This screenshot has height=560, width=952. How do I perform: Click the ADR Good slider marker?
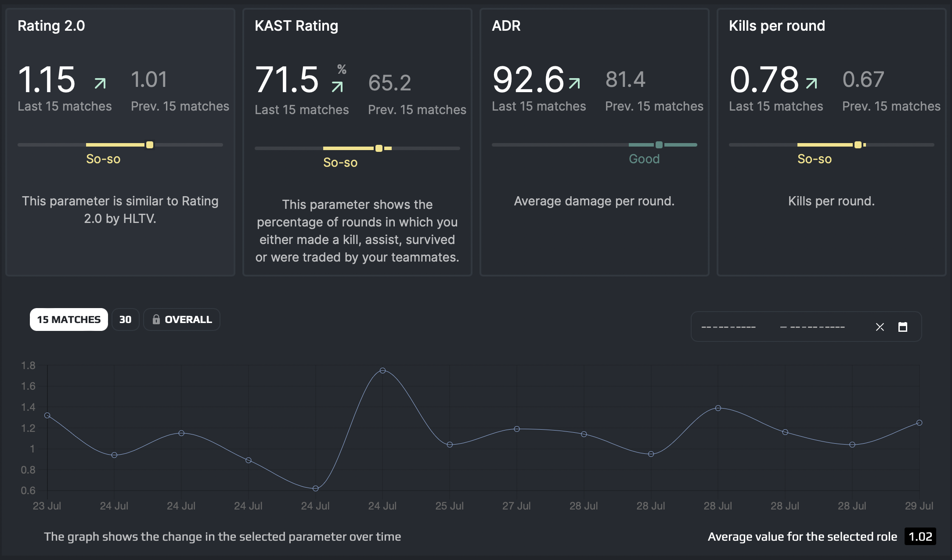pos(659,145)
